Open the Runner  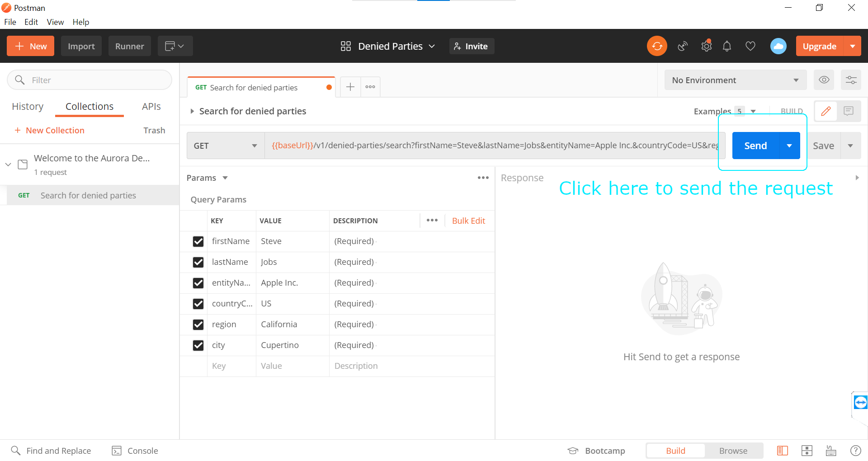click(129, 46)
